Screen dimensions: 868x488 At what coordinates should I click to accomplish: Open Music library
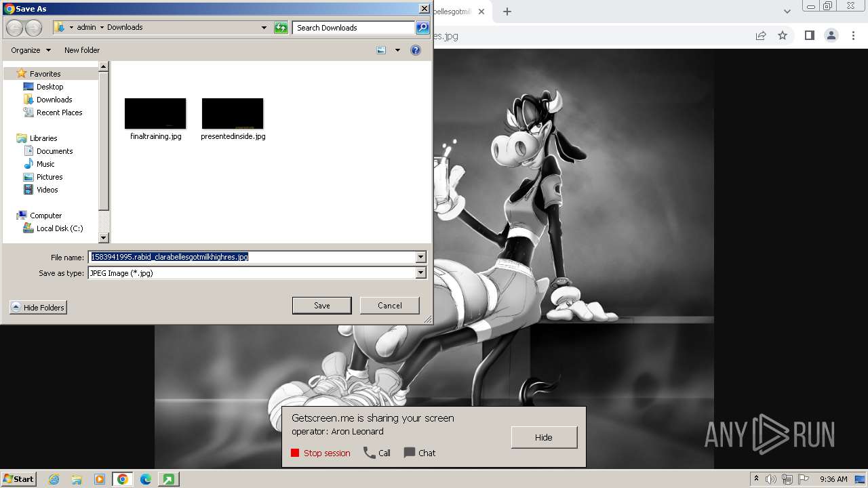(x=45, y=164)
